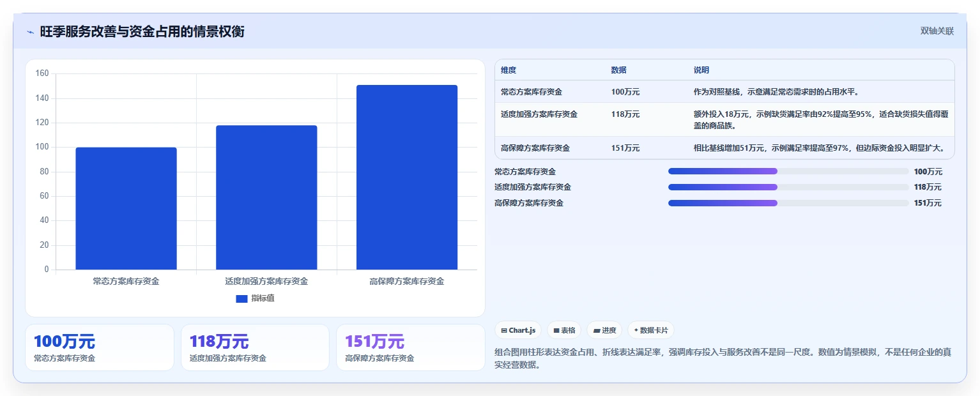Viewport: 980px width, 396px height.
Task: Click the 适度加强方案库存资金 bar in chart
Action: 266,197
